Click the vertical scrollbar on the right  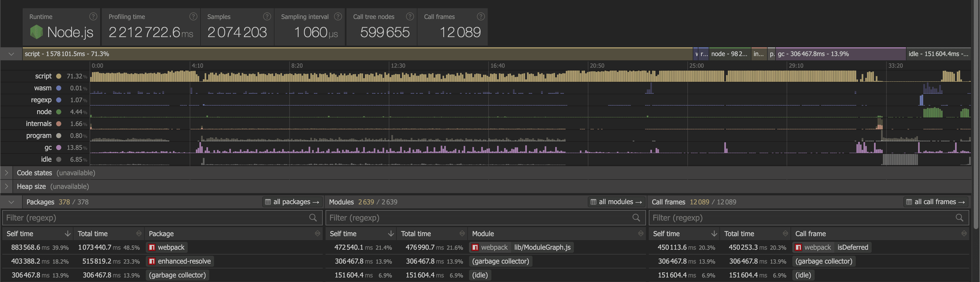976,114
